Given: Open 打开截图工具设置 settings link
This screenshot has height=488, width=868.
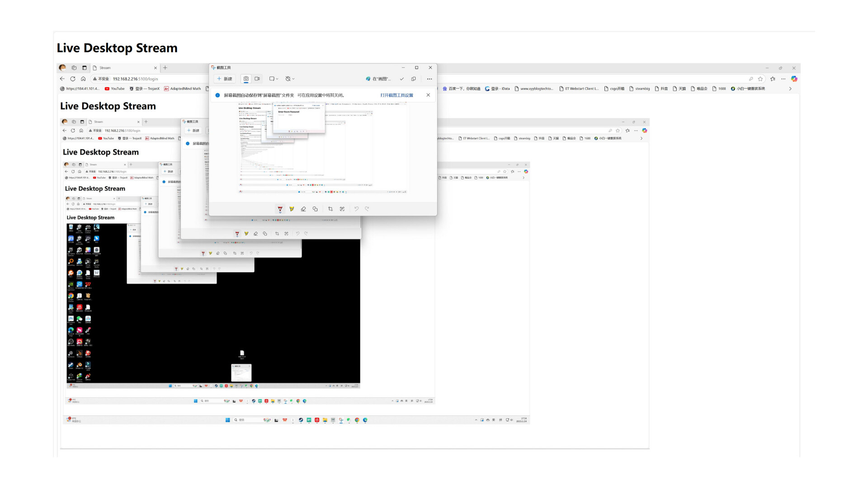Looking at the screenshot, I should point(396,95).
